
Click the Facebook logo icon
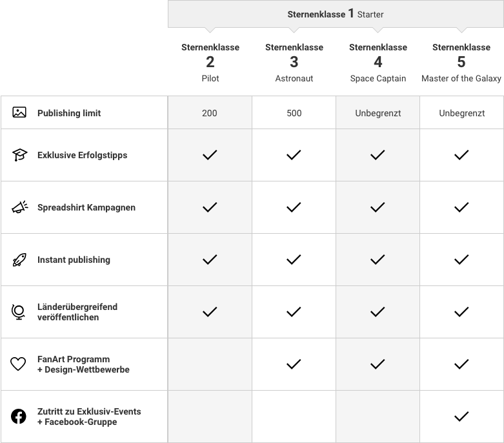click(19, 417)
